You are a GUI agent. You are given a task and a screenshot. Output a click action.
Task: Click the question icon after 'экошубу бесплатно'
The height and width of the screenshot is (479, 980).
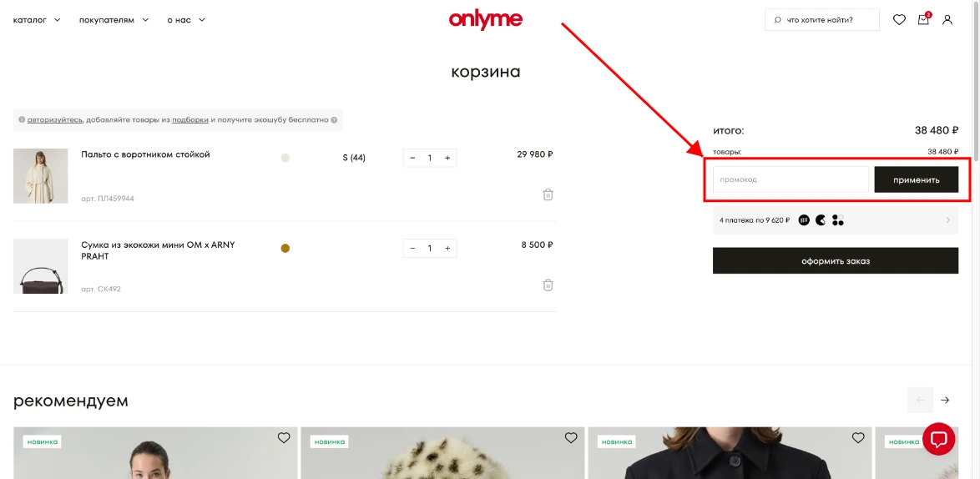pyautogui.click(x=335, y=120)
